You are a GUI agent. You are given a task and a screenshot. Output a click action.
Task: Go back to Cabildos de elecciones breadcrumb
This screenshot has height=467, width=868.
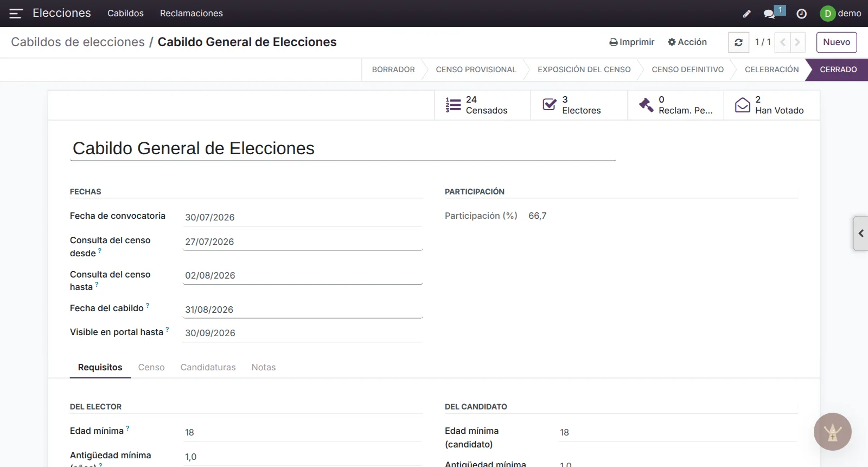coord(78,42)
